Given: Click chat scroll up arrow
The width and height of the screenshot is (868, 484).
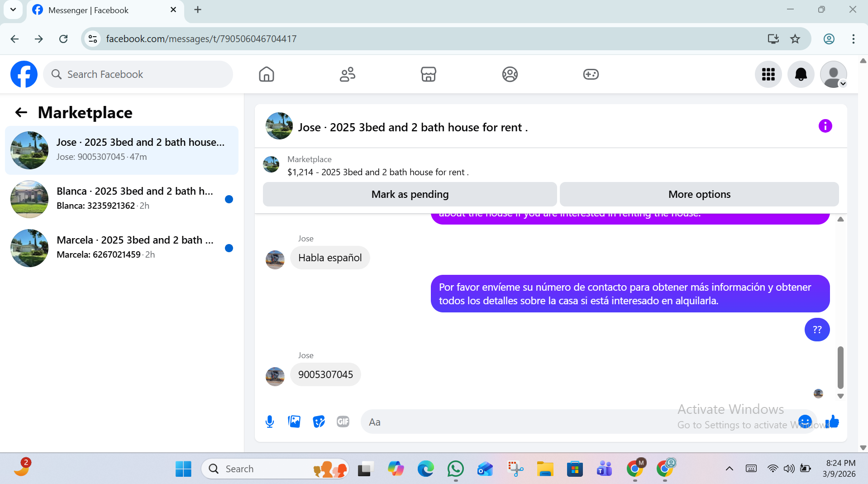Looking at the screenshot, I should point(840,220).
